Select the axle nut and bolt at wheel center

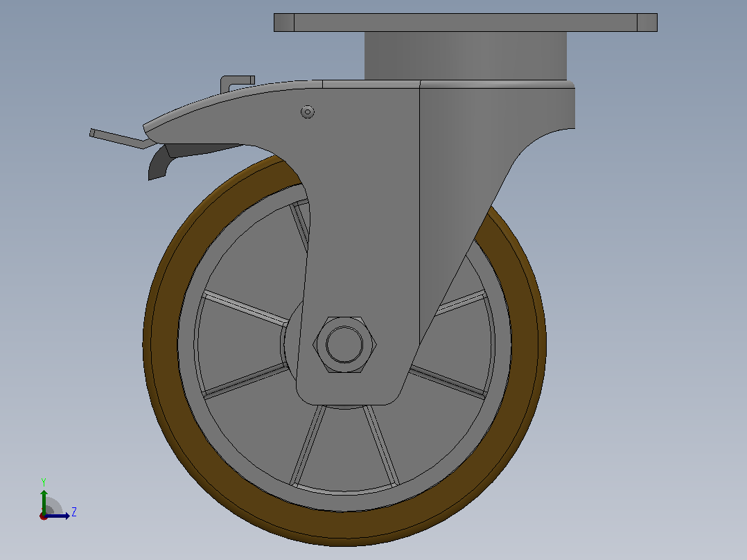click(344, 344)
